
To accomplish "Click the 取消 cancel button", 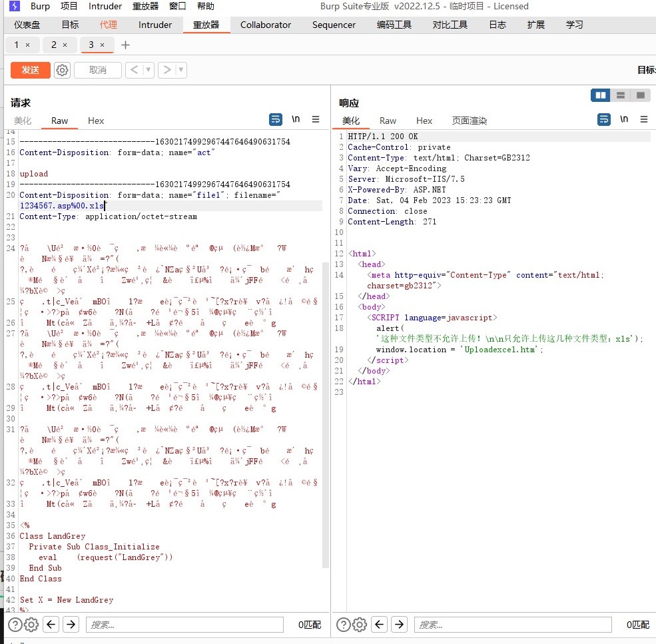I will pyautogui.click(x=98, y=70).
